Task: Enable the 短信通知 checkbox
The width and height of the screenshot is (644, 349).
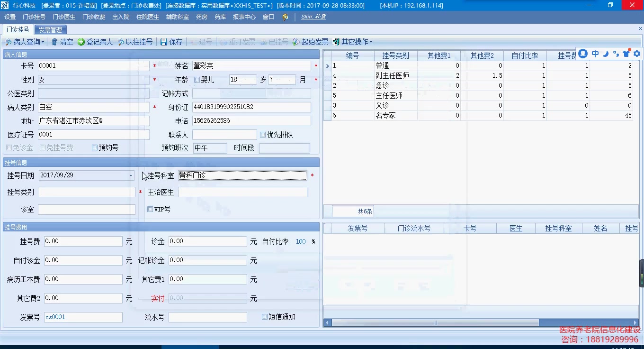Action: pyautogui.click(x=265, y=317)
